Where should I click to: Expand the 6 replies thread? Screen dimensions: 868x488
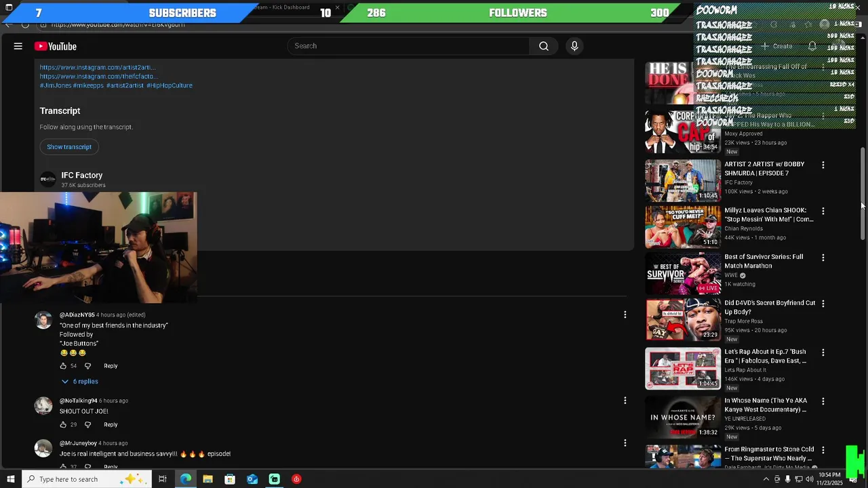[80, 382]
